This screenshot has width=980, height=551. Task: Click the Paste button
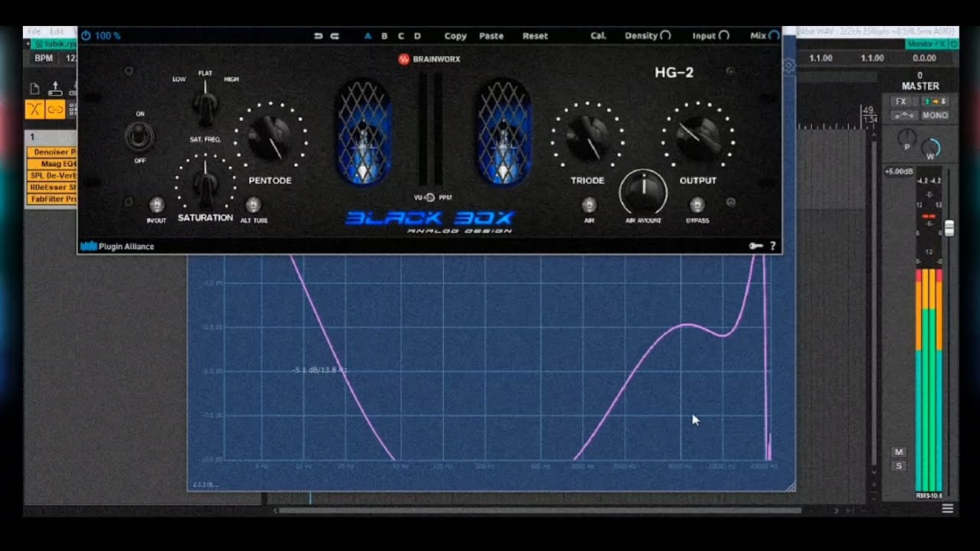point(492,36)
